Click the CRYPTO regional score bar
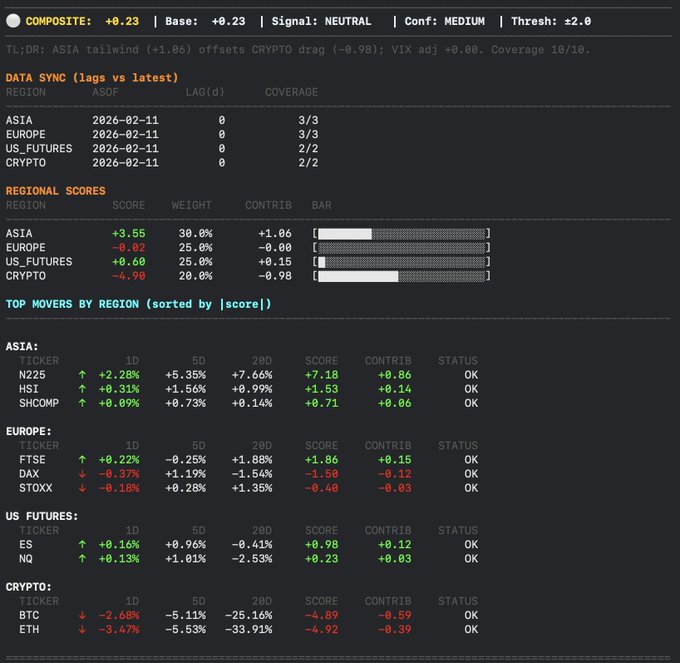Viewport: 680px width, 663px height. [x=401, y=275]
